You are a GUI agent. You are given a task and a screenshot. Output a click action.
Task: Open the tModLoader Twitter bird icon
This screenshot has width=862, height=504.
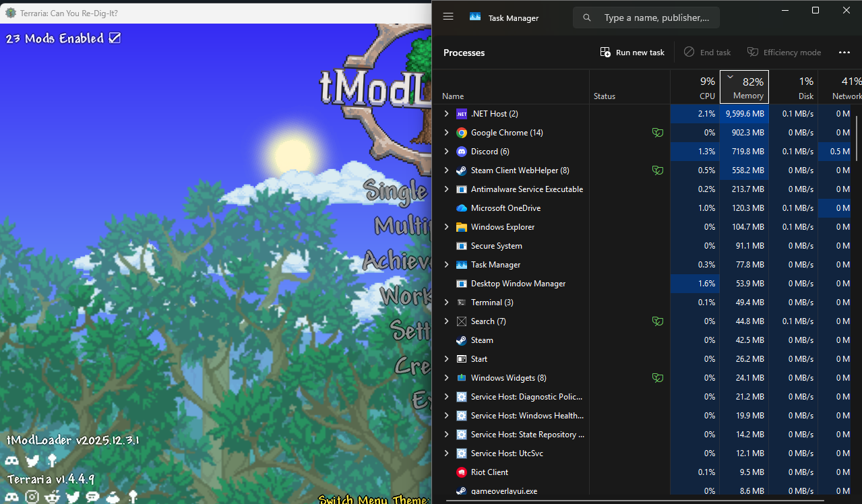tap(32, 461)
